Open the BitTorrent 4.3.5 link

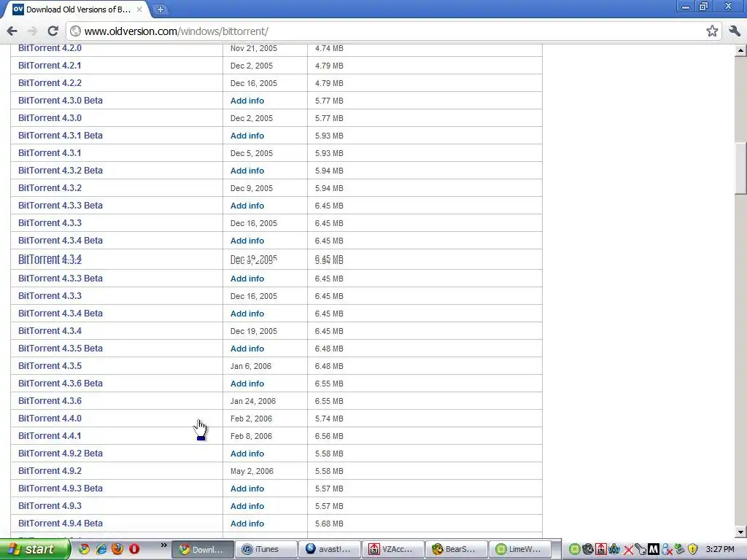pos(50,366)
